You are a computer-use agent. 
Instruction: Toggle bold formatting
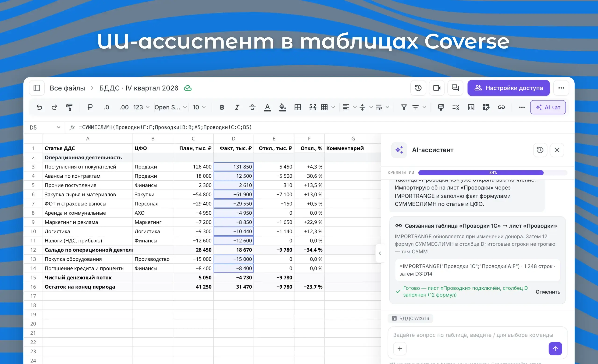pos(222,107)
